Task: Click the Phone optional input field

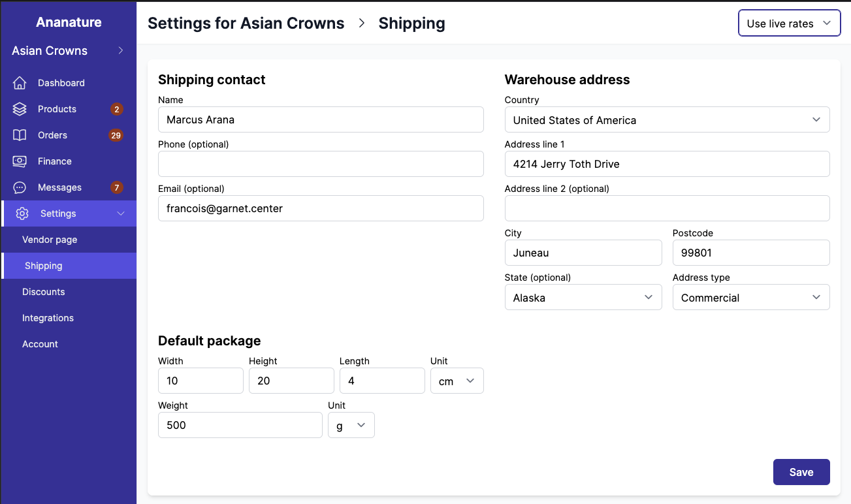Action: coord(321,164)
